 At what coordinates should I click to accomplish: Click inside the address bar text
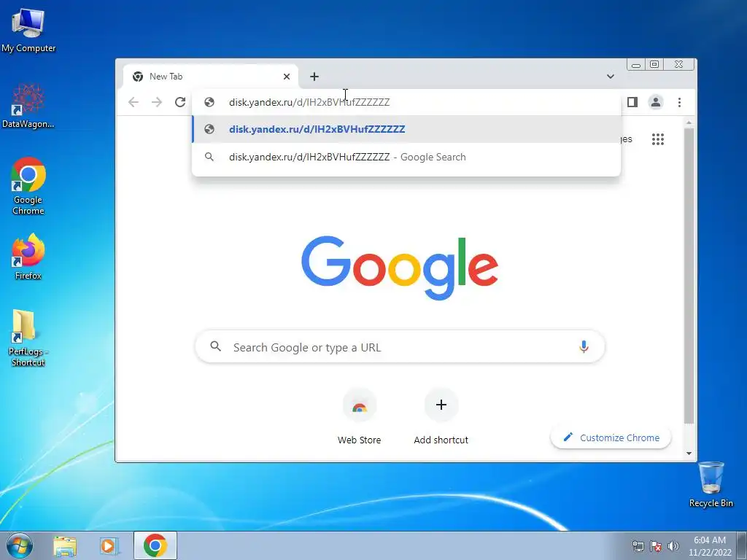click(x=309, y=102)
